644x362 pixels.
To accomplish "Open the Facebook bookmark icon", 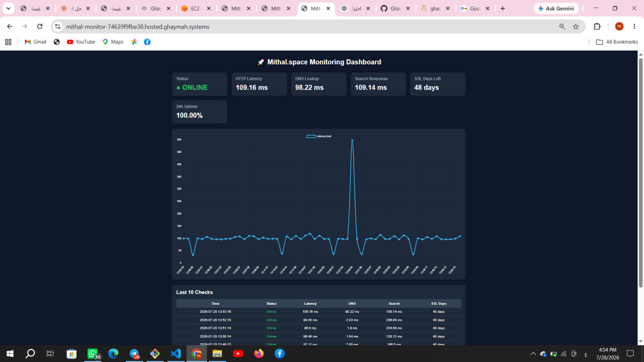I will [147, 42].
